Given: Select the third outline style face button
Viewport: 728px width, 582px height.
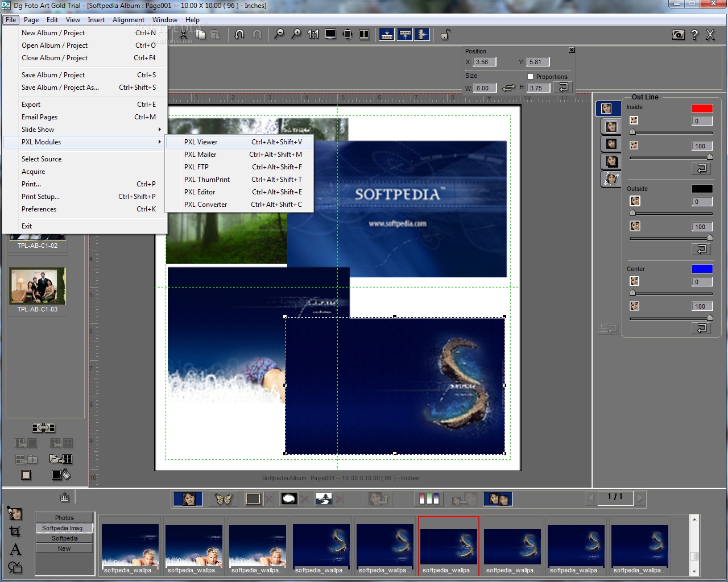Looking at the screenshot, I should tap(611, 144).
